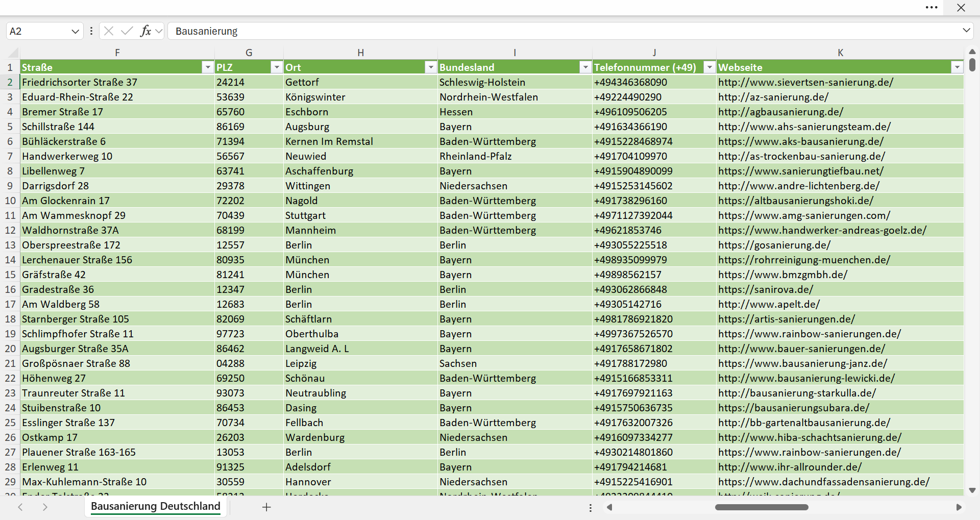Image resolution: width=980 pixels, height=520 pixels.
Task: Select column J header
Action: pos(654,53)
